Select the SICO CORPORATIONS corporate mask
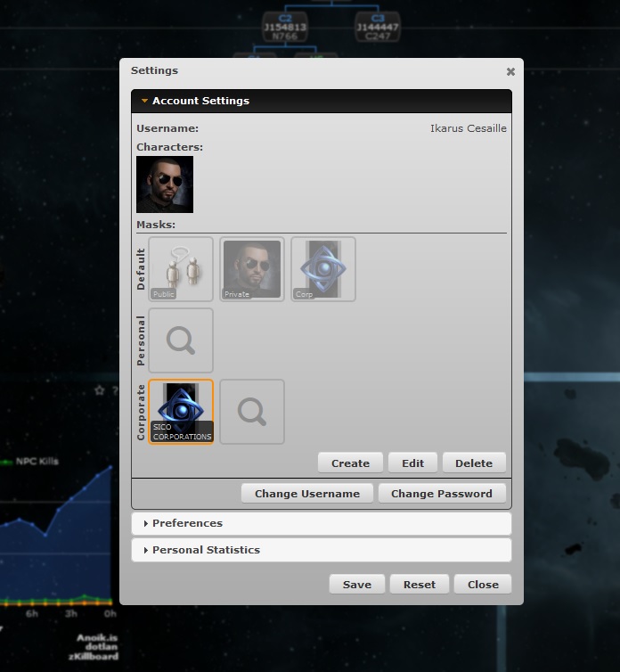This screenshot has height=672, width=620. 181,411
